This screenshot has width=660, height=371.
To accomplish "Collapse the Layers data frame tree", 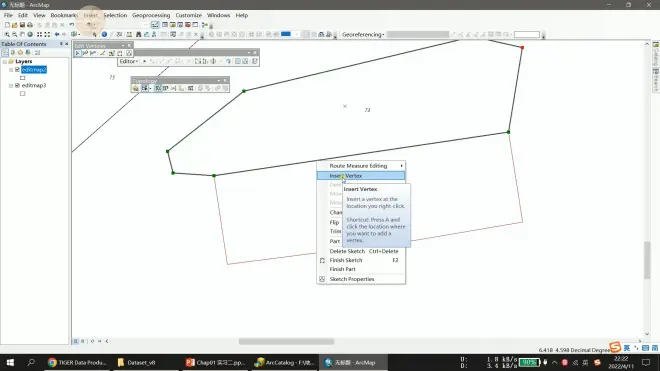I will tap(5, 61).
